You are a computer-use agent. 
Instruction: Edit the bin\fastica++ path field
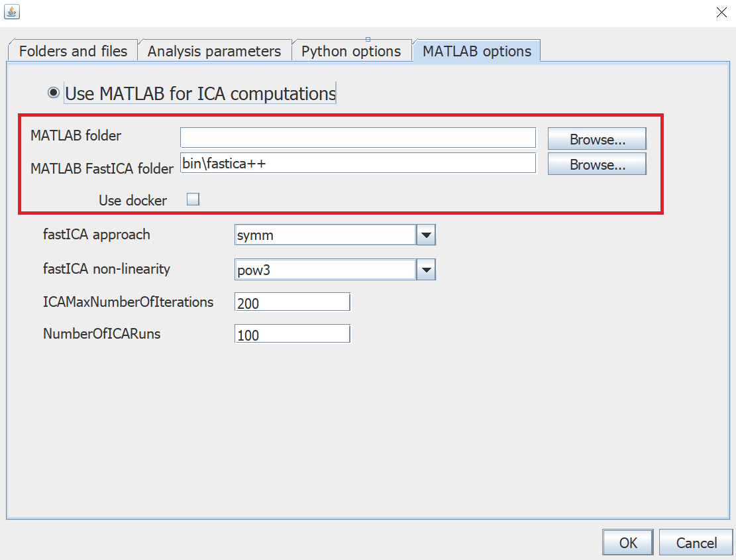point(358,162)
